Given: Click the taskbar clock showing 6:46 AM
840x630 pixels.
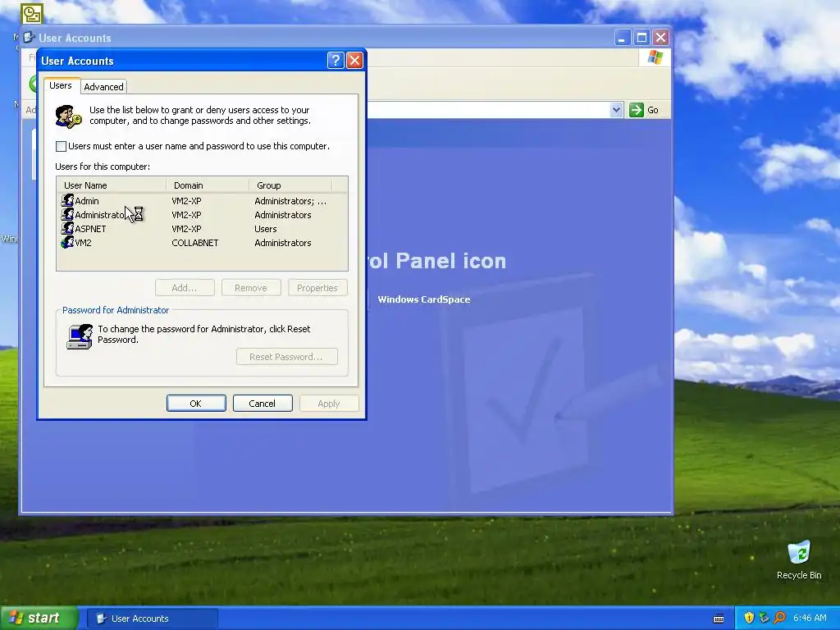Looking at the screenshot, I should [x=810, y=618].
